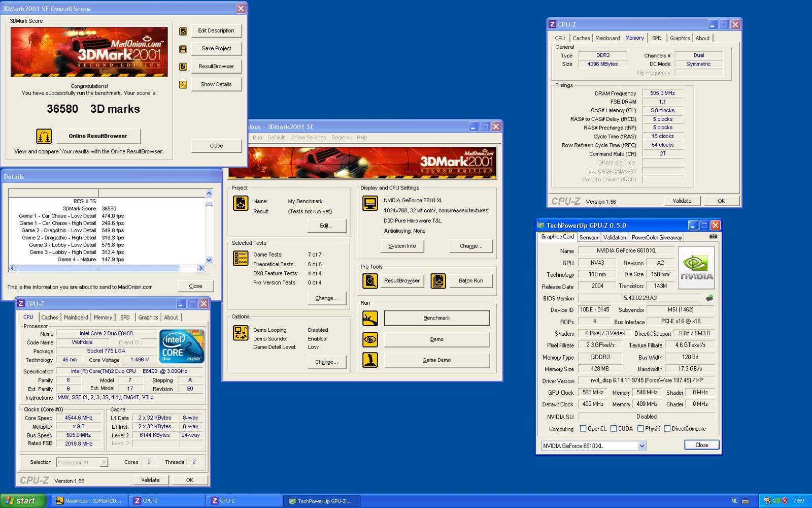Click Change button under Display settings
The width and height of the screenshot is (812, 508).
(x=471, y=246)
